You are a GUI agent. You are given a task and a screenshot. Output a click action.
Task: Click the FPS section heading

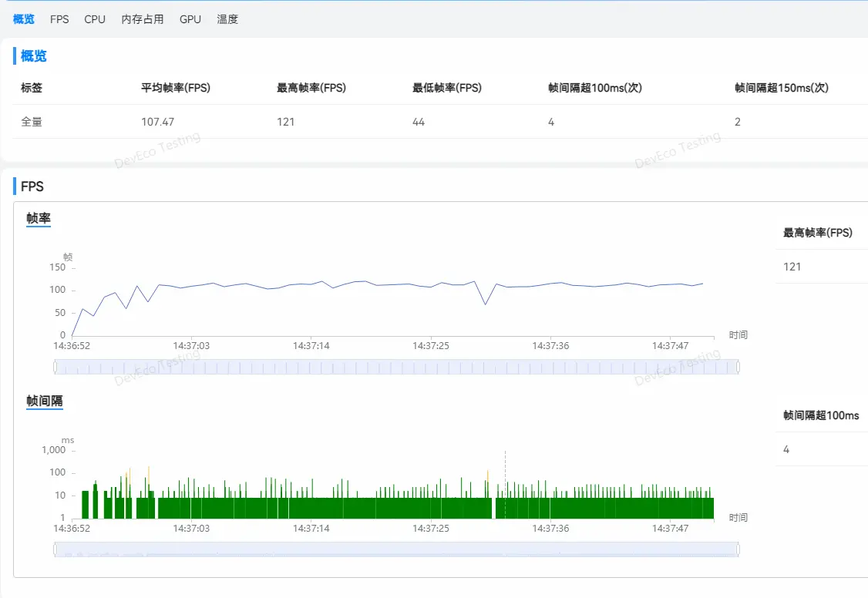[32, 186]
